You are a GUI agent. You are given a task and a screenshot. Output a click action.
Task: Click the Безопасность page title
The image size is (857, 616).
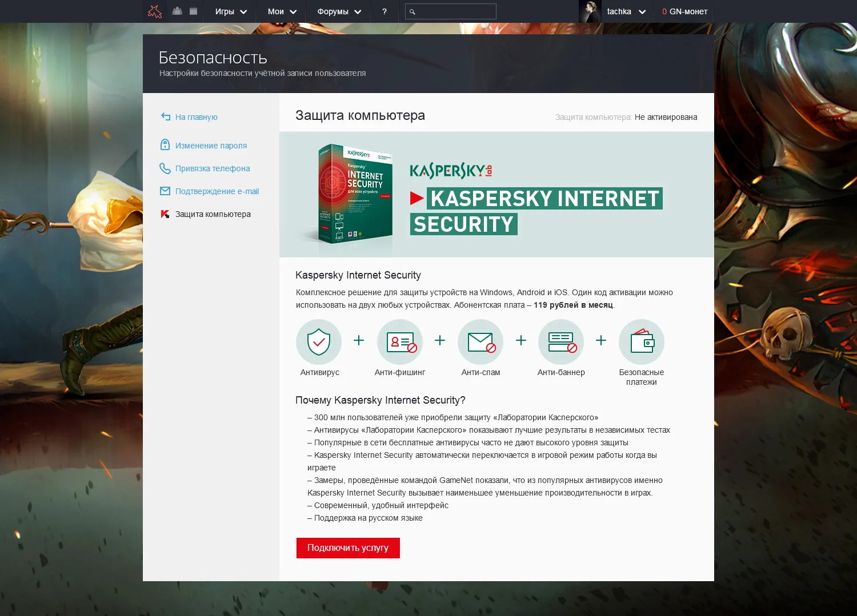(213, 58)
